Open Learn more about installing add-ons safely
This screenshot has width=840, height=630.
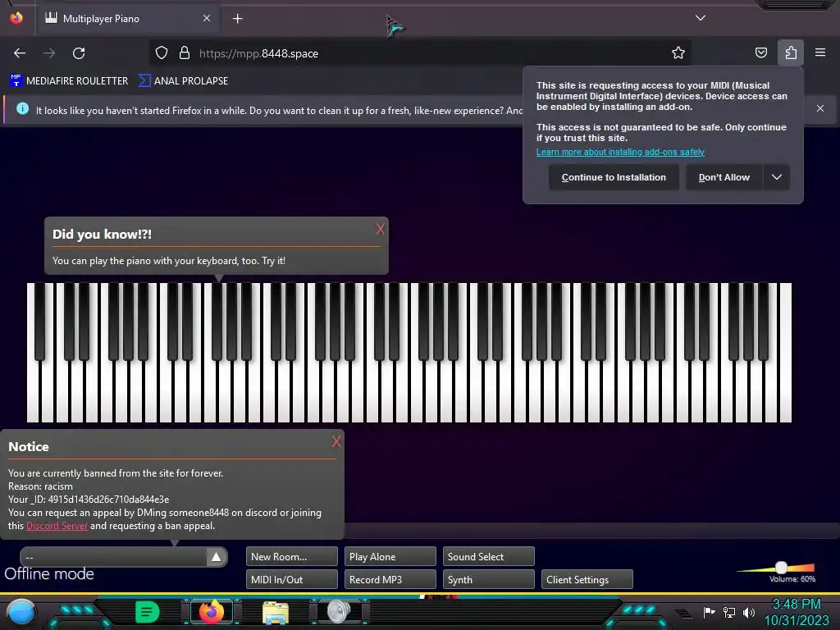[620, 152]
